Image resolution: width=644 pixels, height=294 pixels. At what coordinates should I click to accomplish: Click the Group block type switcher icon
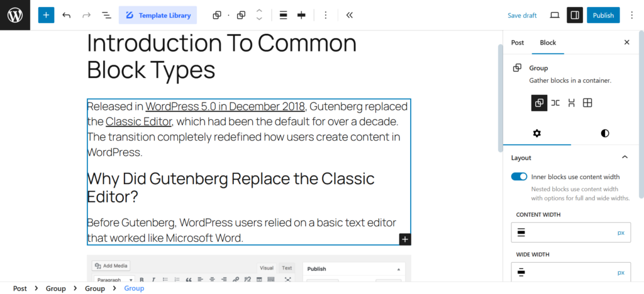point(241,15)
